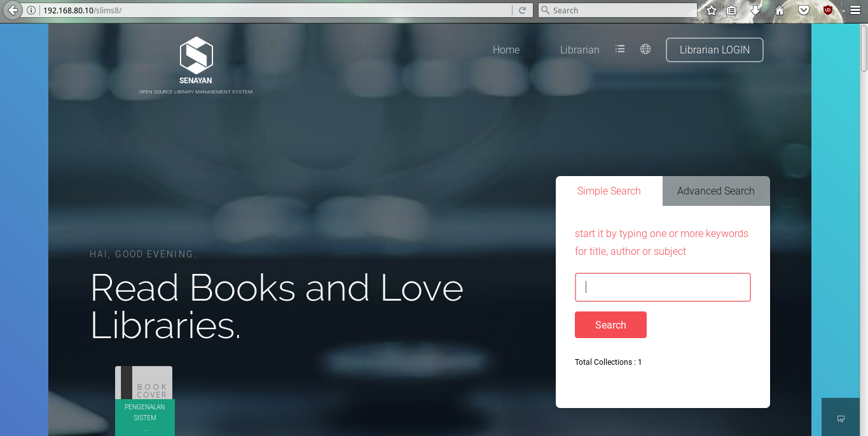The height and width of the screenshot is (436, 868).
Task: Go to browser home page icon
Action: coord(780,10)
